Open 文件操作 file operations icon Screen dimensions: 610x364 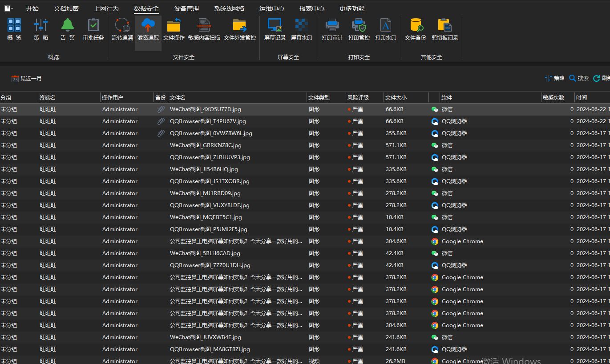174,25
